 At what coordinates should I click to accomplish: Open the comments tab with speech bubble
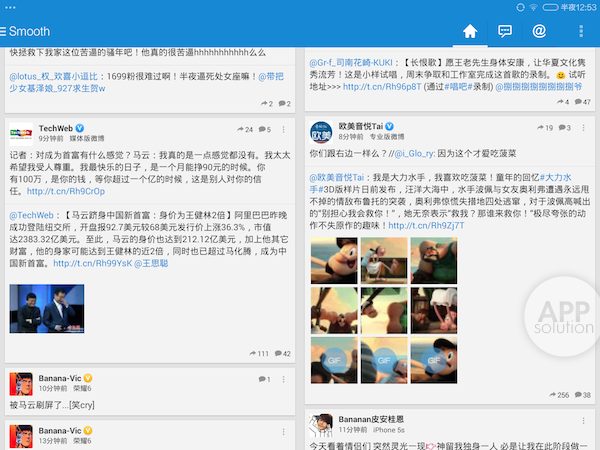coord(506,32)
